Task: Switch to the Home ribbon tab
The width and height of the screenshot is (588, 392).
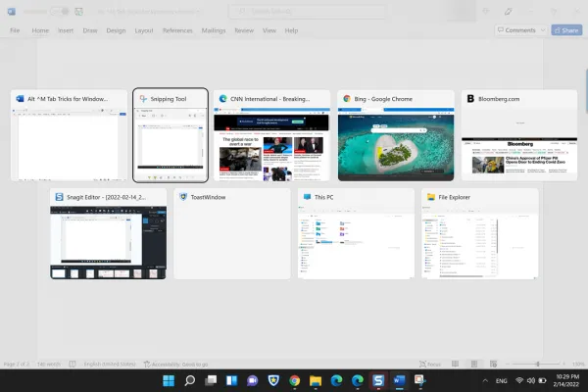Action: (x=40, y=30)
